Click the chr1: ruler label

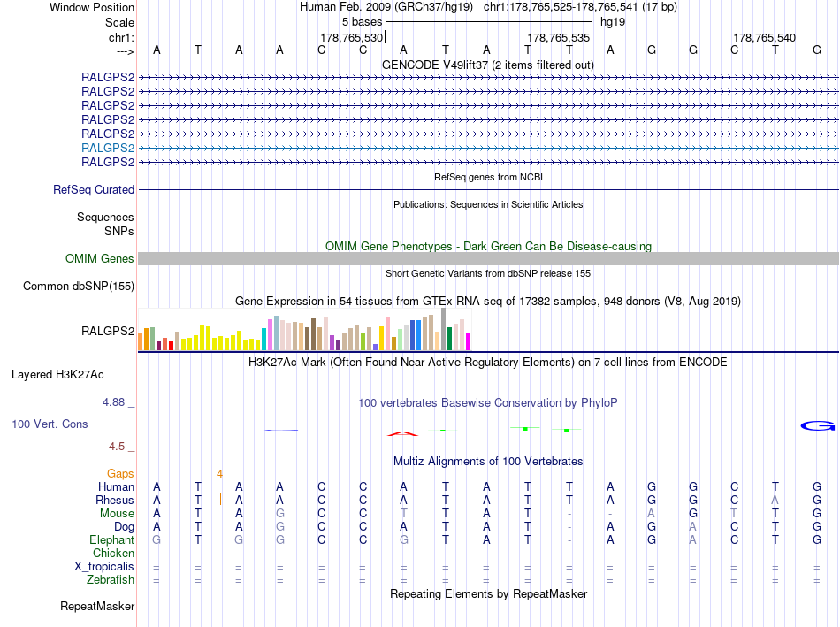(121, 37)
